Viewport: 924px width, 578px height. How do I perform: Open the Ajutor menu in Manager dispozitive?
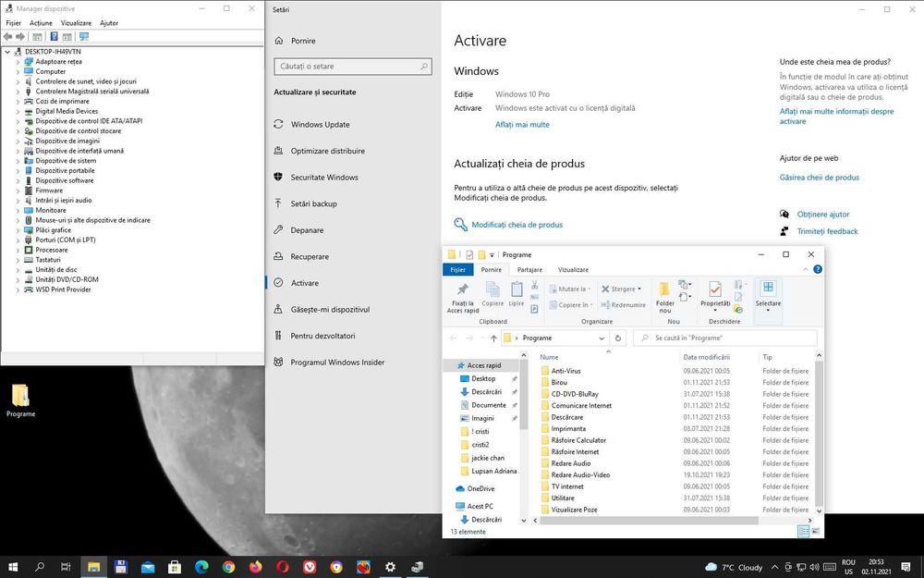pyautogui.click(x=109, y=23)
